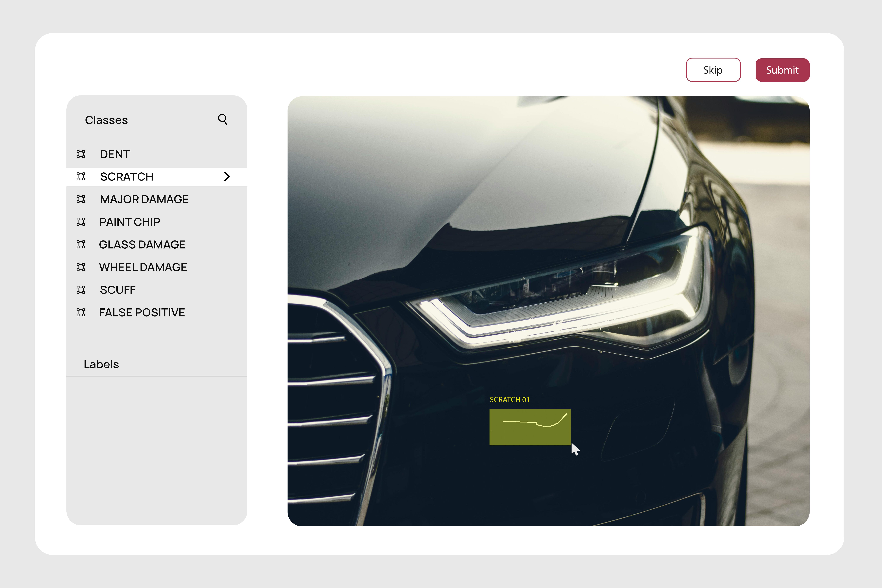Click the bounding-box icon beside DENT
The width and height of the screenshot is (882, 588).
(x=81, y=154)
